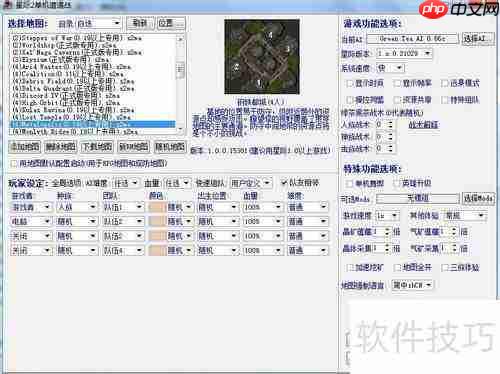Click the 可选Mods 无模组 field
This screenshot has height=374, width=500.
click(x=418, y=199)
